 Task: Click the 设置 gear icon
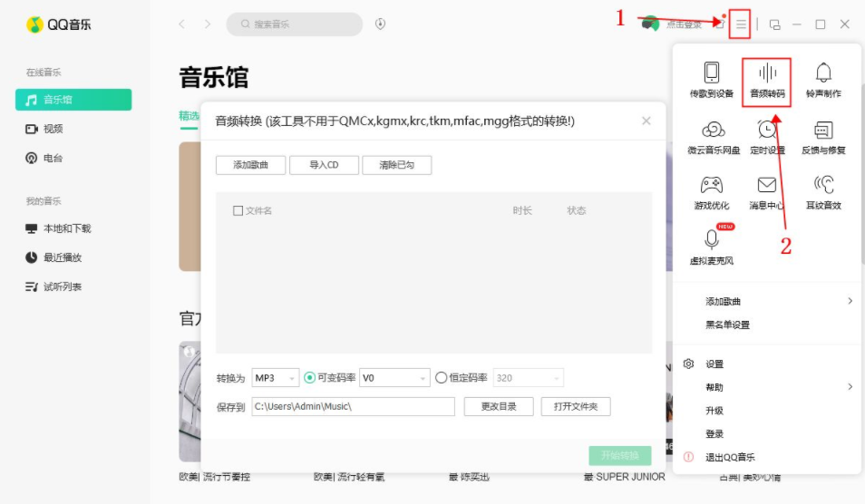pyautogui.click(x=688, y=363)
